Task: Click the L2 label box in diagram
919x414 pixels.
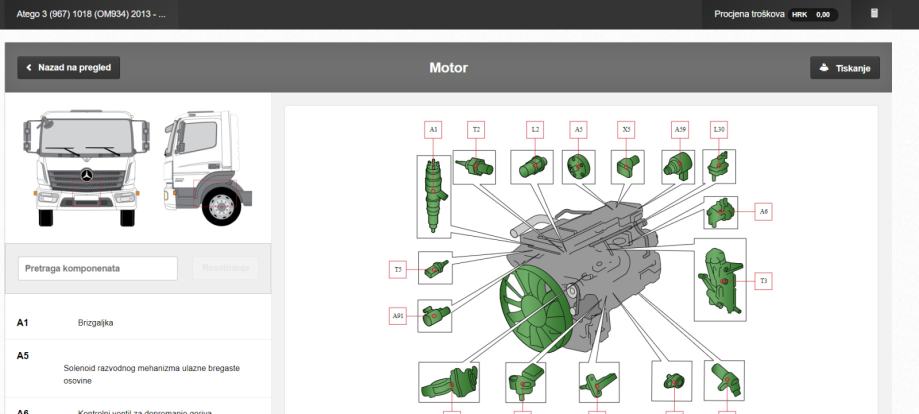Action: (535, 130)
